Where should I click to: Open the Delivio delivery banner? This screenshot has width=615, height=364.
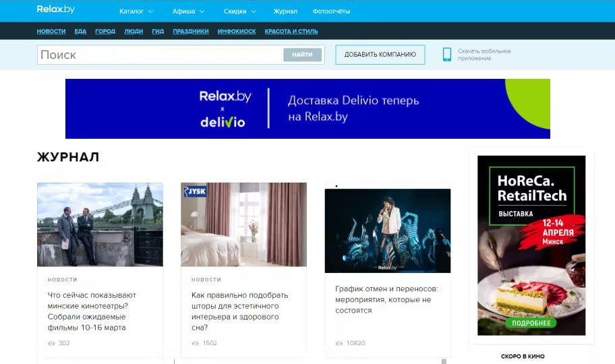[307, 109]
